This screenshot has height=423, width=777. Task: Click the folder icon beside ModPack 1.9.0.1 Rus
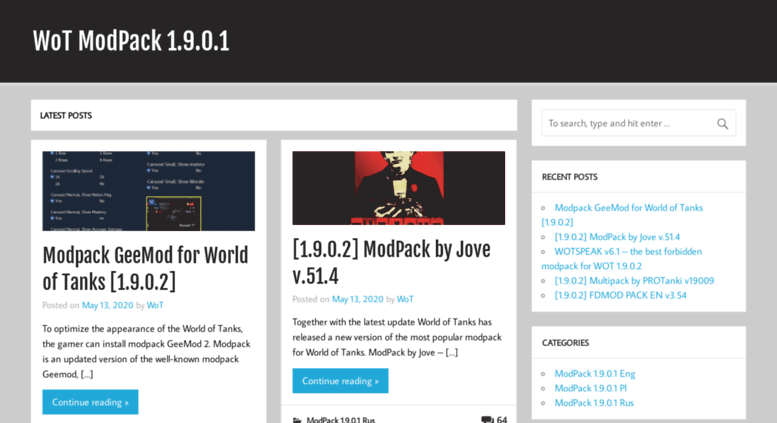tap(297, 420)
